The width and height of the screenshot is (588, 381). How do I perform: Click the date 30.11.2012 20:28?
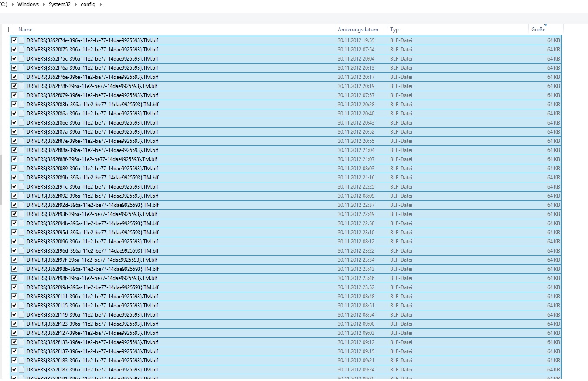point(356,105)
